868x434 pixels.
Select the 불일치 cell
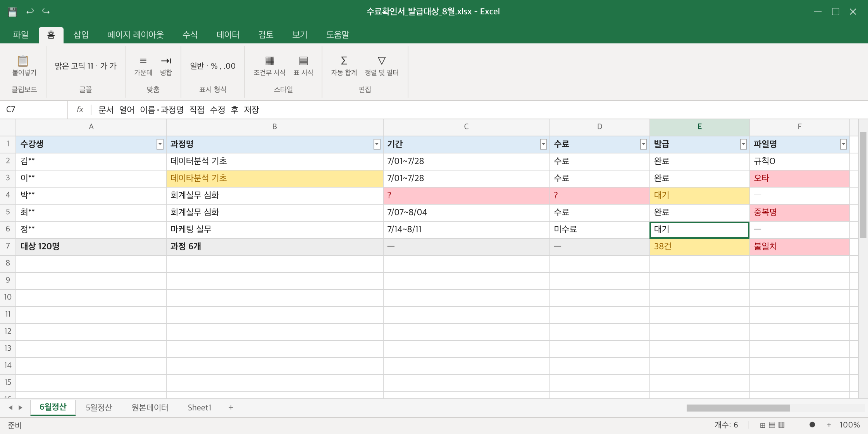800,247
